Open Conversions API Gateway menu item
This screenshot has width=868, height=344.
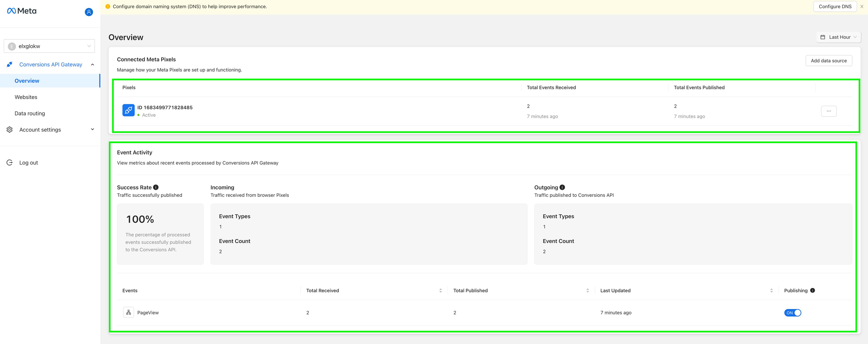51,65
